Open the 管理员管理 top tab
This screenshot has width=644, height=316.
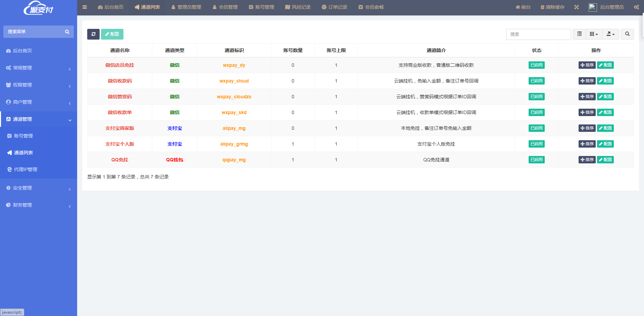186,7
